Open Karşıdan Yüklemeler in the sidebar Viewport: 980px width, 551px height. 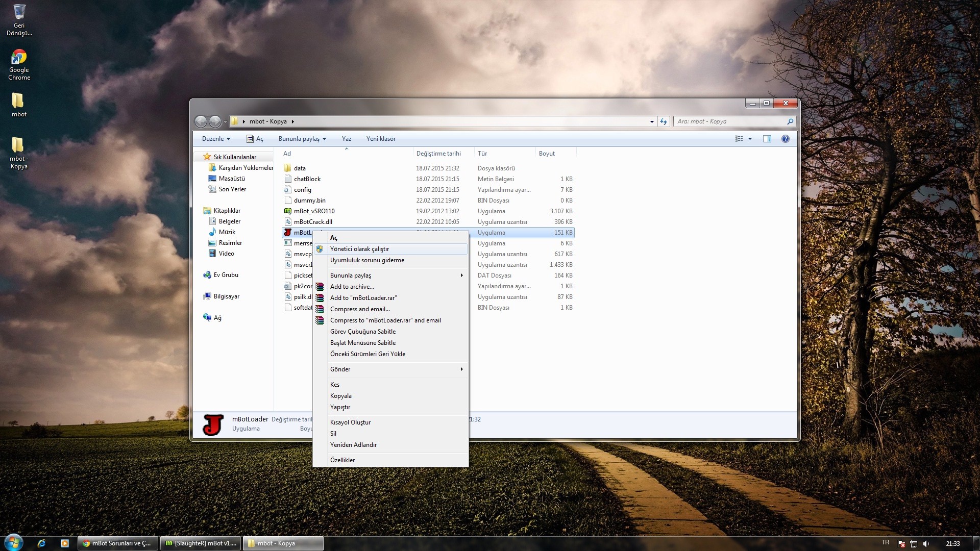[240, 168]
